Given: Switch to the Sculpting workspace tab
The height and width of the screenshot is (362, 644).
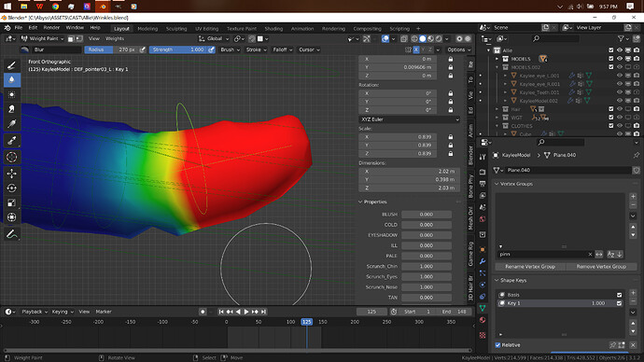Looking at the screenshot, I should click(176, 29).
